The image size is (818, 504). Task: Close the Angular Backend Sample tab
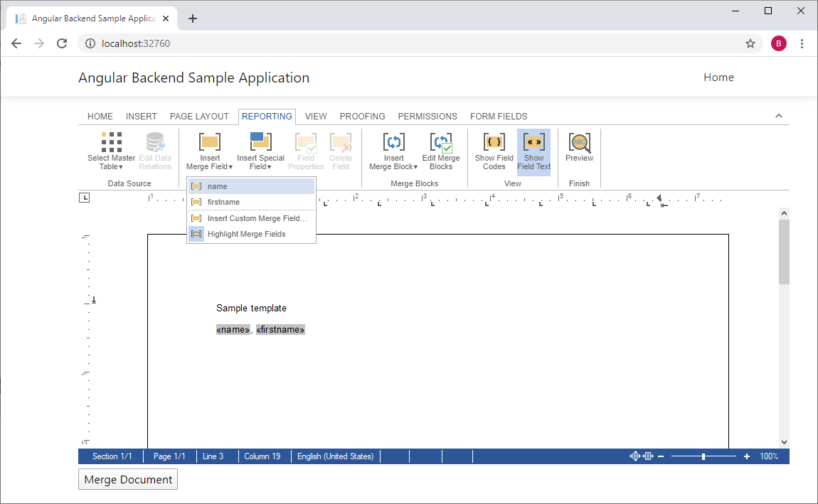coord(166,18)
